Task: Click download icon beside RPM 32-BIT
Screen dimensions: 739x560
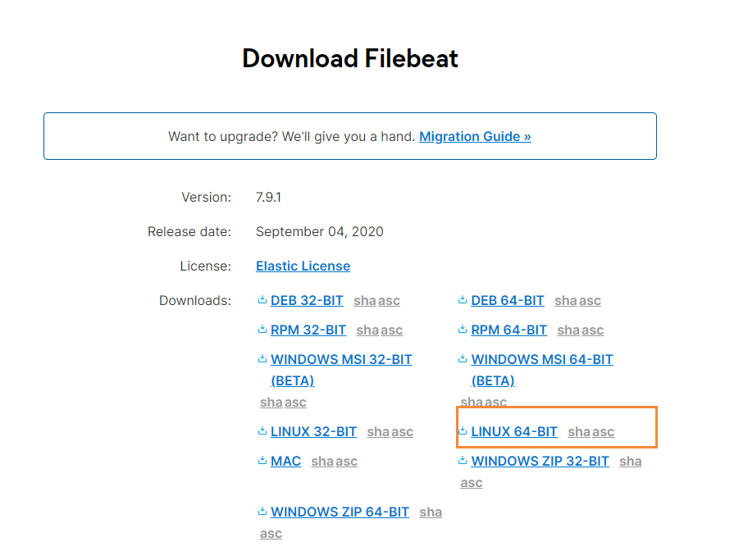Action: (262, 330)
